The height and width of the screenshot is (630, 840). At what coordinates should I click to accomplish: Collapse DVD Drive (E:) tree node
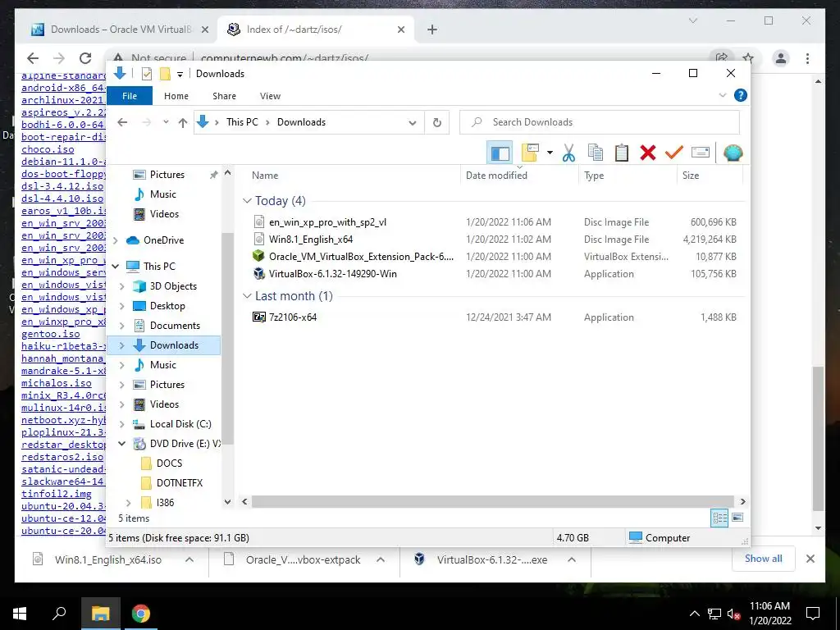tap(122, 444)
